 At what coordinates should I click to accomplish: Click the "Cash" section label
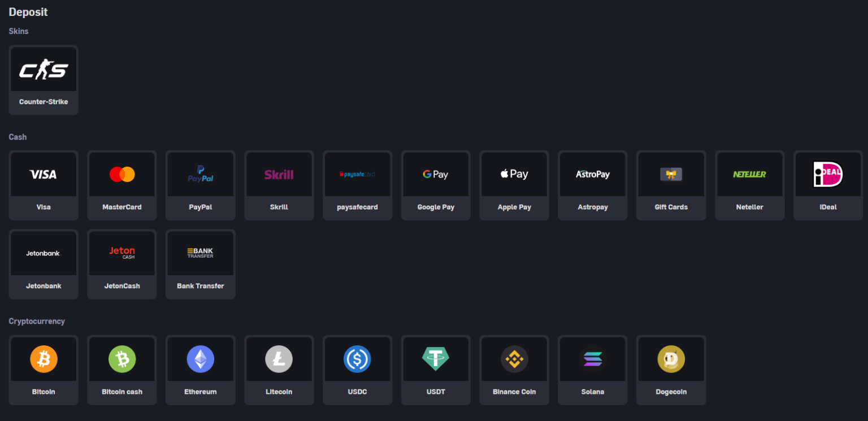(18, 137)
